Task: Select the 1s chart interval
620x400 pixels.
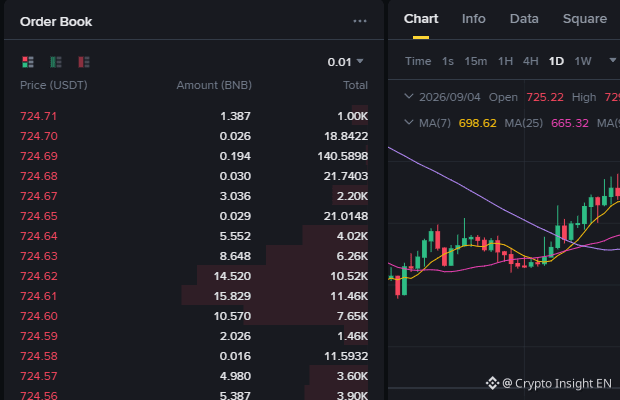Action: coord(448,61)
